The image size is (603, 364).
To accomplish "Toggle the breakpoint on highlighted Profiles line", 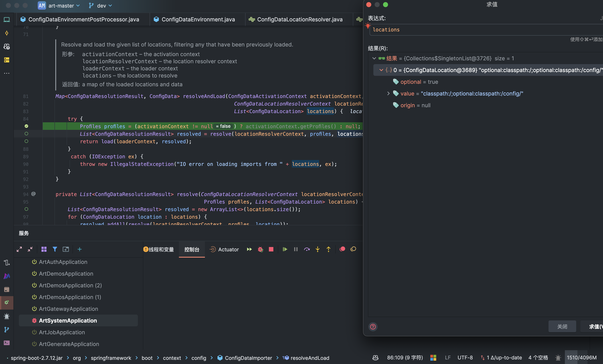I will [26, 126].
